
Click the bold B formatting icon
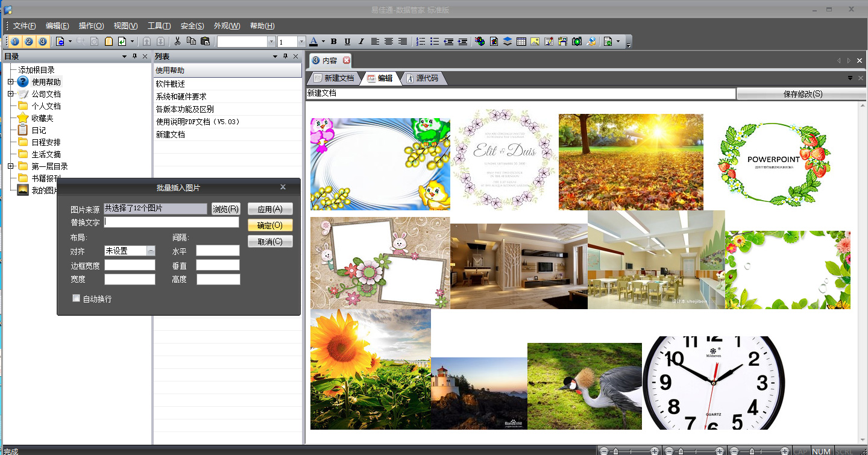point(333,42)
